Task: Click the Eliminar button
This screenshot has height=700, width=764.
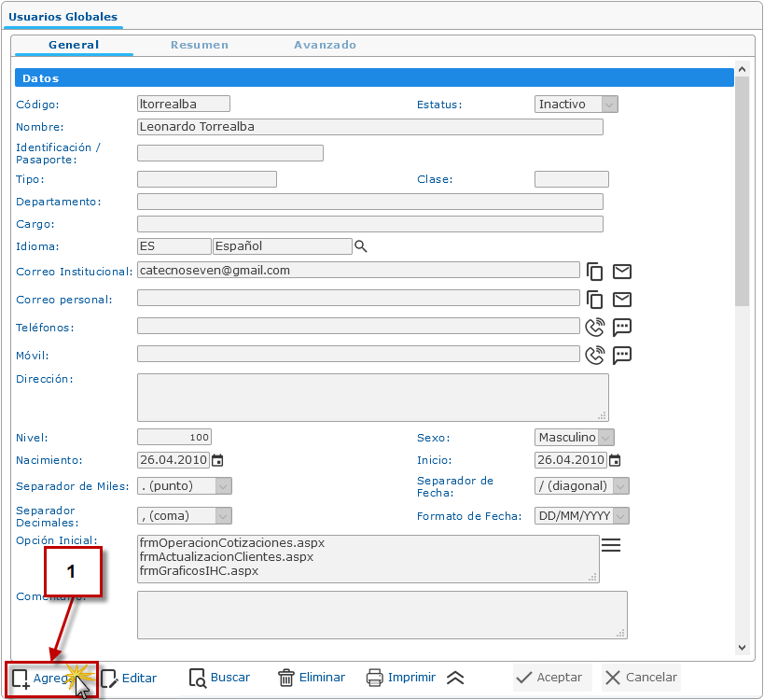Action: [x=312, y=678]
